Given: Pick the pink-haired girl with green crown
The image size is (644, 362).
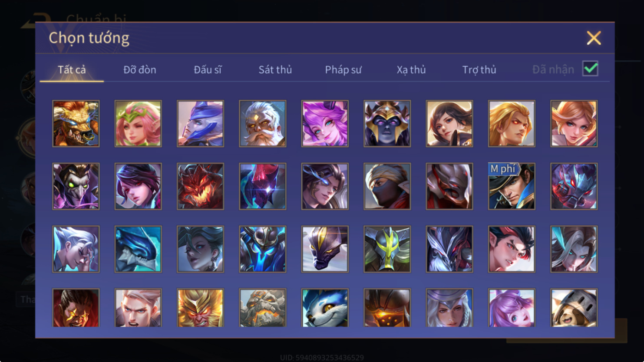Looking at the screenshot, I should (x=138, y=124).
